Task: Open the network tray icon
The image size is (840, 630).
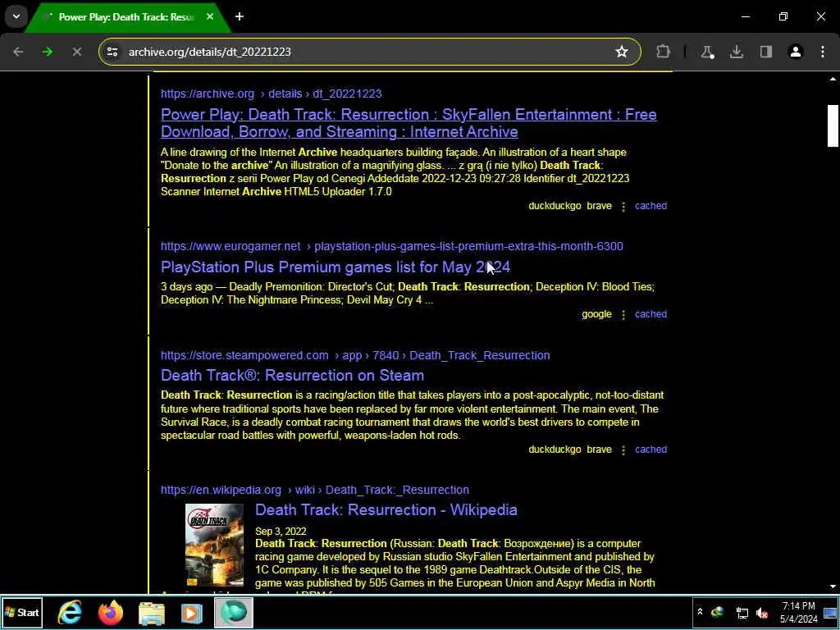Action: point(742,612)
